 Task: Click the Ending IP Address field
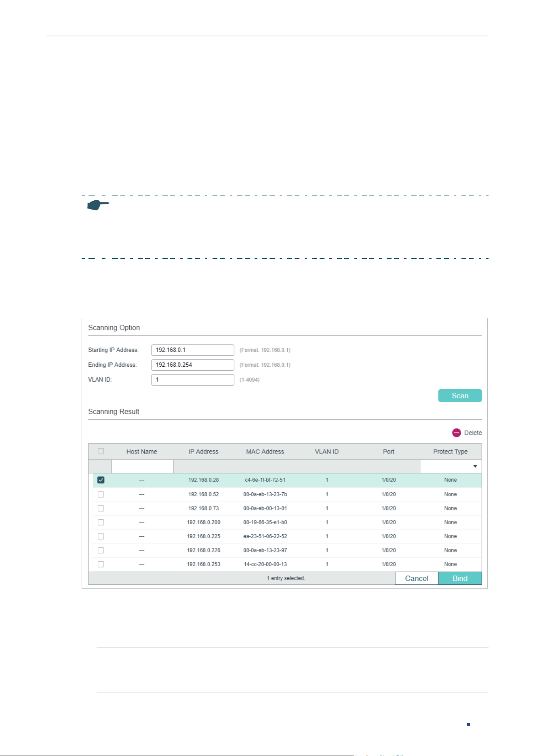193,365
